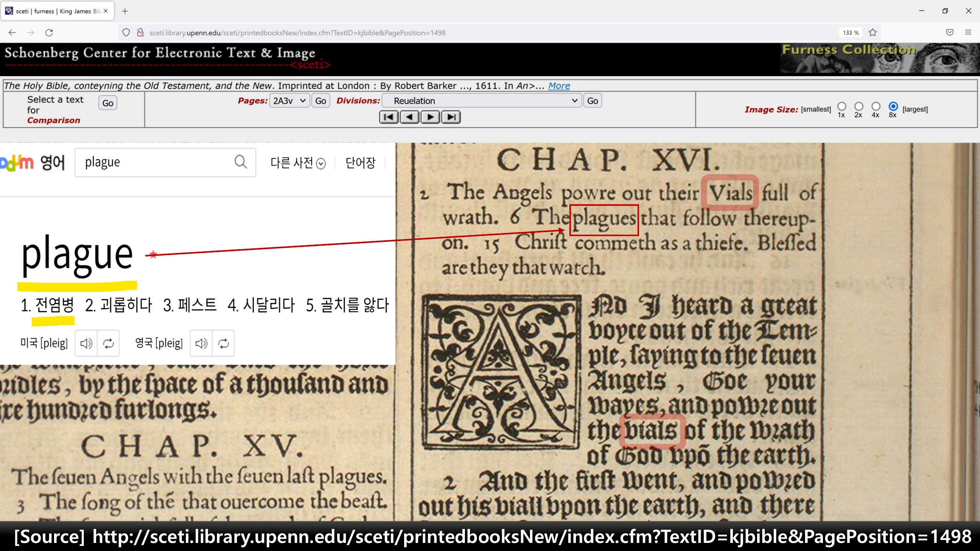The image size is (980, 551).
Task: Open the tracking protection shield icon
Action: pyautogui.click(x=126, y=33)
